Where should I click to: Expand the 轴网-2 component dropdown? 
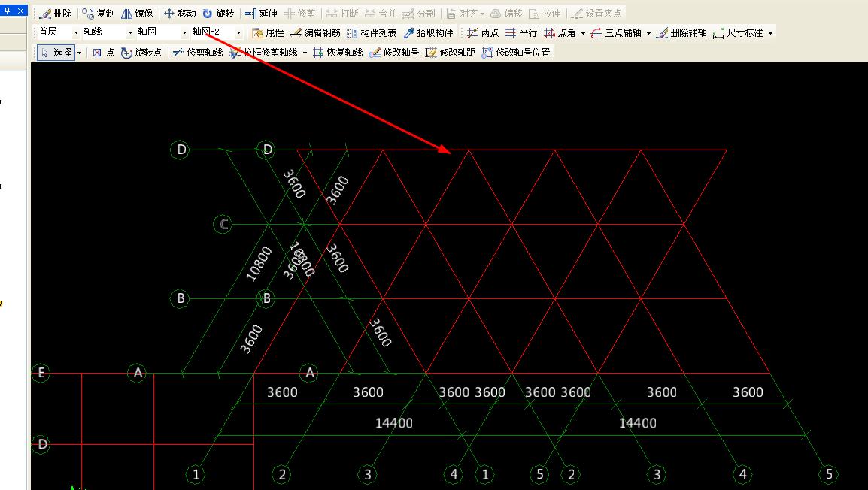click(238, 32)
